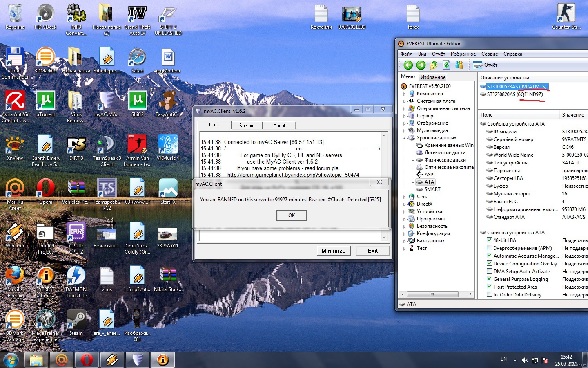Image resolution: width=588 pixels, height=368 pixels.
Task: Expand the Сеть tree node
Action: [x=405, y=197]
